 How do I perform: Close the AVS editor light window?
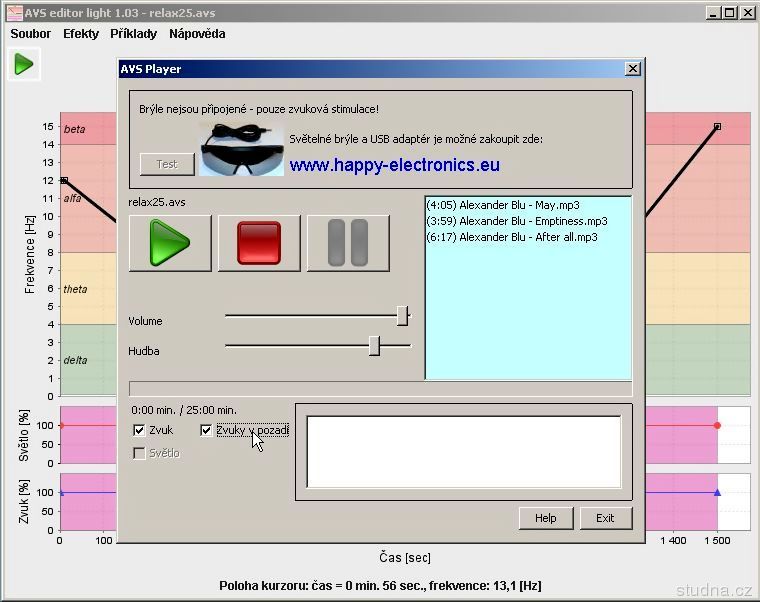click(x=747, y=13)
